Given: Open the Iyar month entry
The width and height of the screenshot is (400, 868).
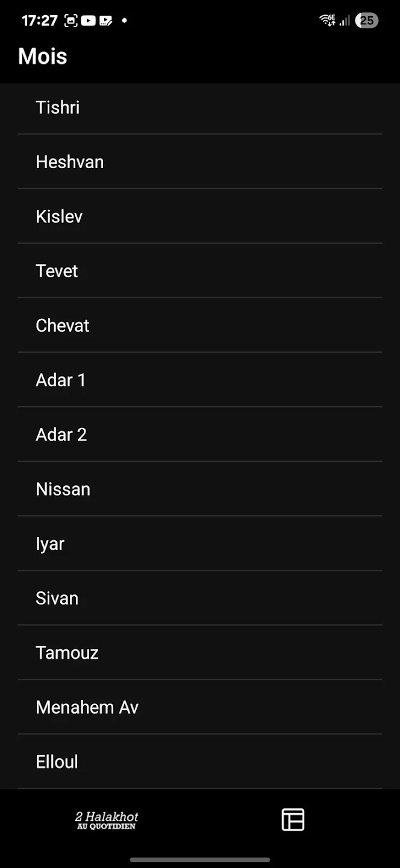Looking at the screenshot, I should tap(200, 544).
